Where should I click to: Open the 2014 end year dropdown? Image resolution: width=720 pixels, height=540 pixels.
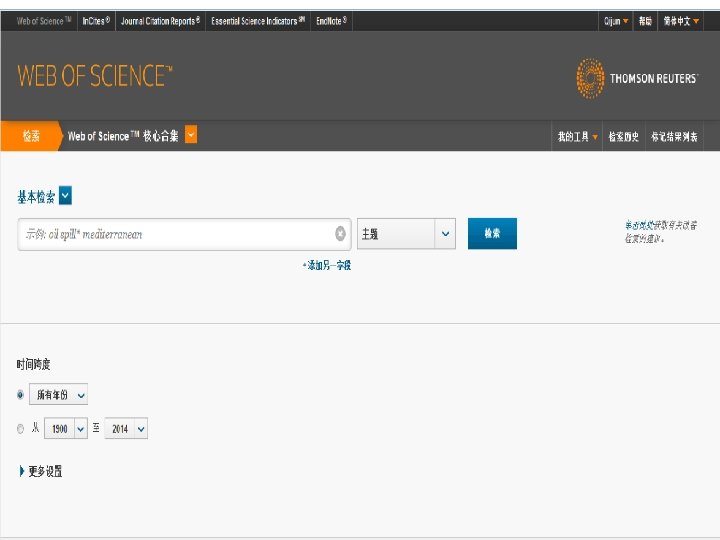(126, 428)
